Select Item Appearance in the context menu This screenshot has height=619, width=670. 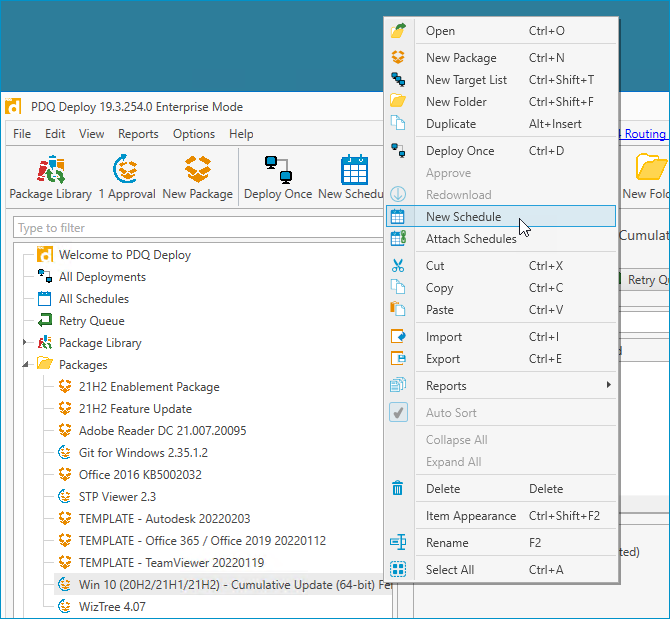471,516
